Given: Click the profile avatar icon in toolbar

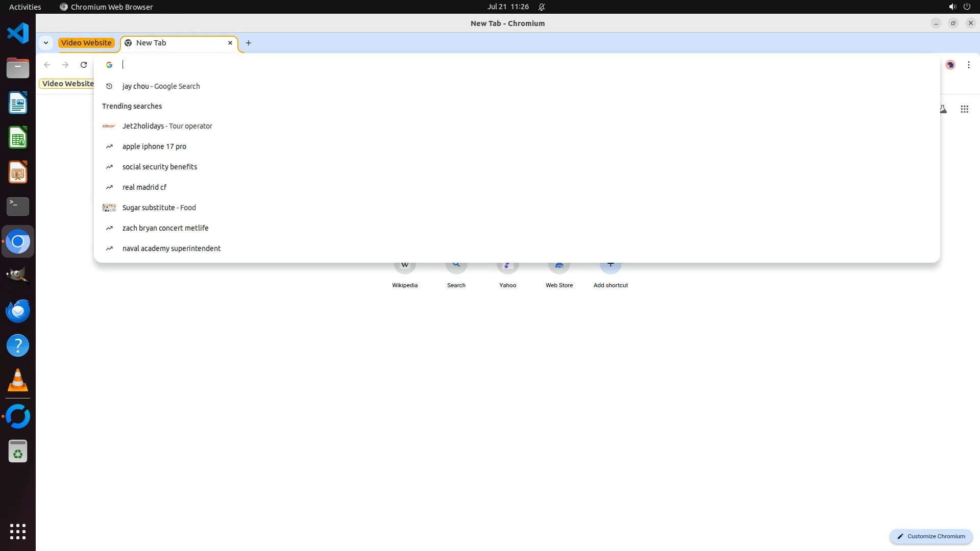Looking at the screenshot, I should 950,65.
